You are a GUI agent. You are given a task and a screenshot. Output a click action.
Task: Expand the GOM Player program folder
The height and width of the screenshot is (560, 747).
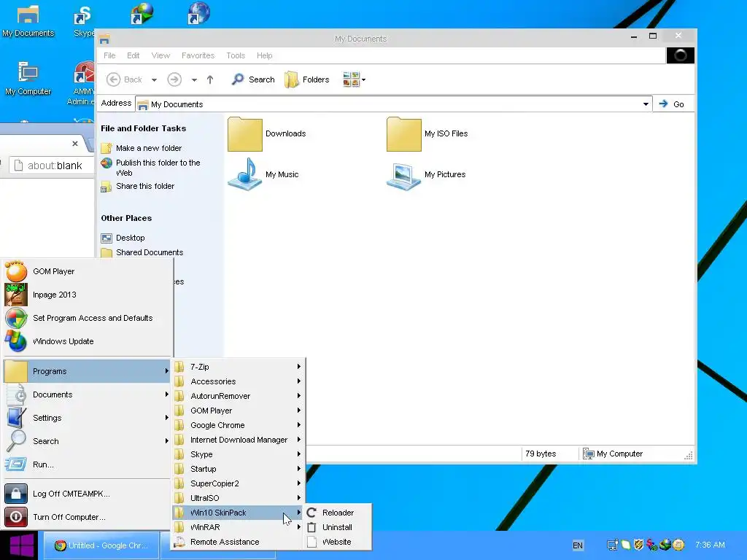238,411
